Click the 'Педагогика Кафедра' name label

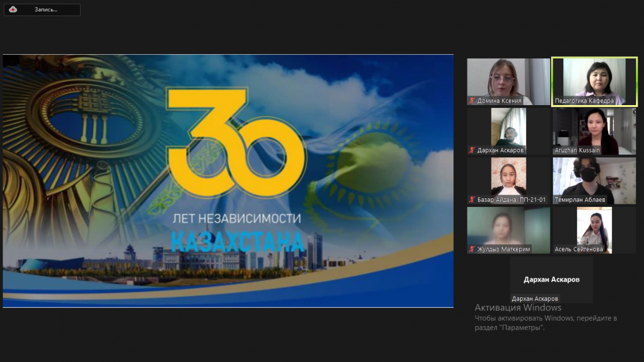(584, 101)
